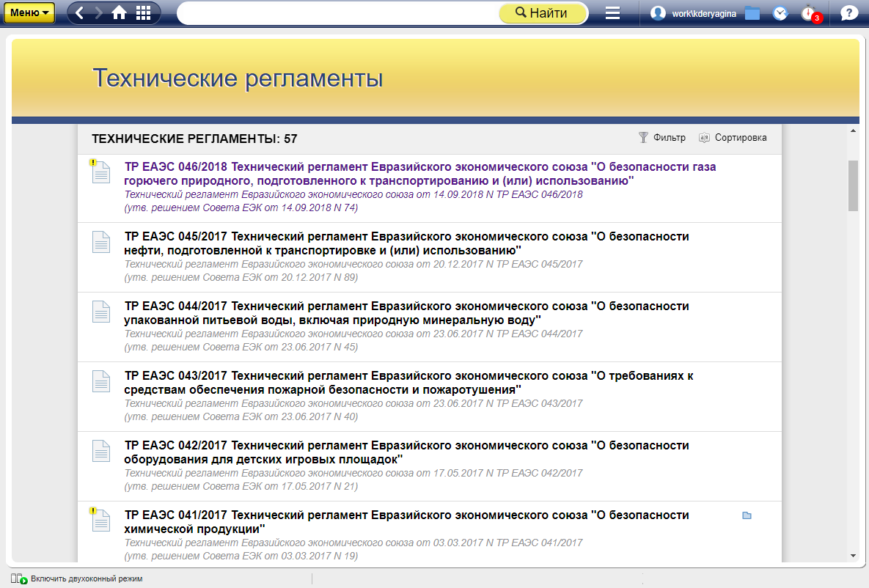Open ТР ЕАЭС 045/2017 regulation link
Image resolution: width=869 pixels, height=588 pixels.
pos(407,243)
